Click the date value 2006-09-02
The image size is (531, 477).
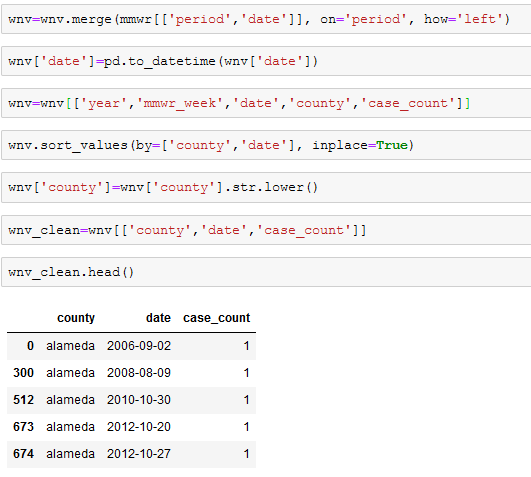[139, 346]
